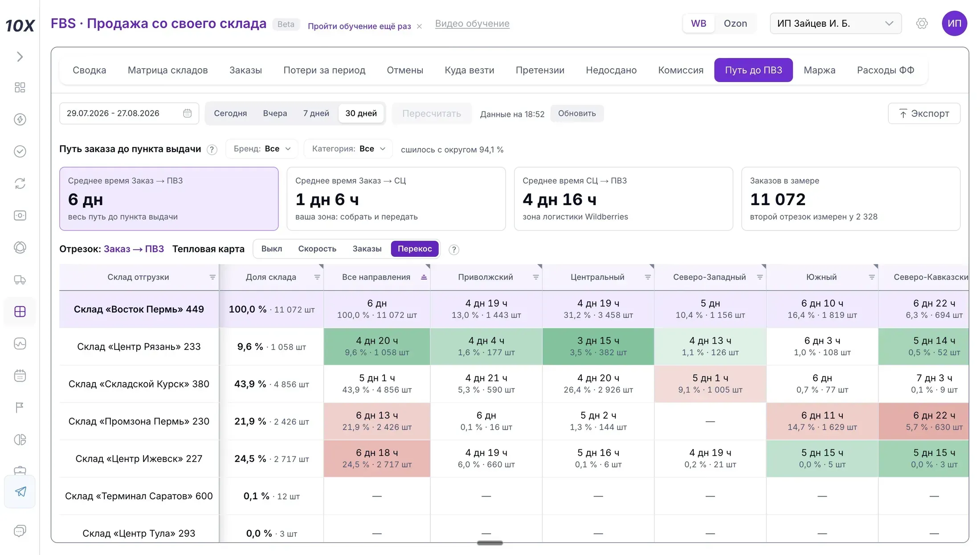The image size is (980, 555).
Task: Open the chat bubbles support icon
Action: 20,530
